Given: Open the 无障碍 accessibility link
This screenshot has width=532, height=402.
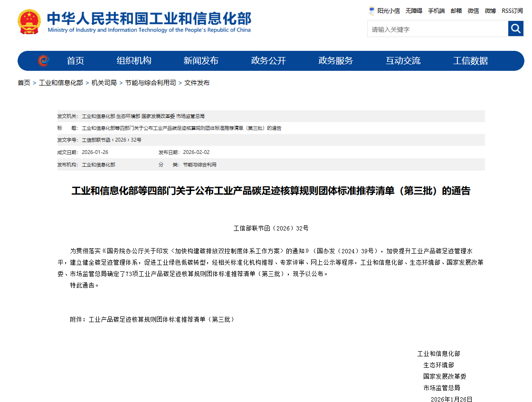Looking at the screenshot, I should point(414,10).
